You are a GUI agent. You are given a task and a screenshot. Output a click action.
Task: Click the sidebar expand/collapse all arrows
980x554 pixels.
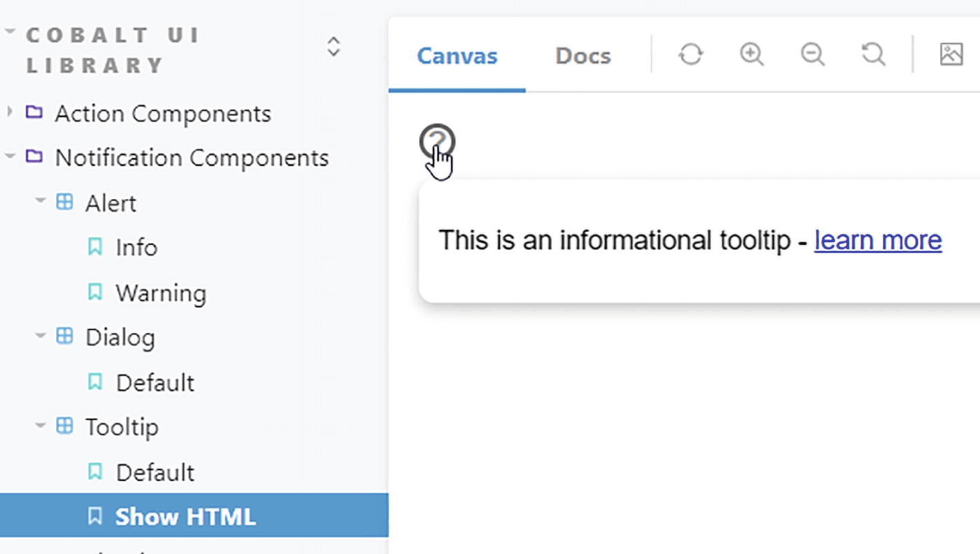[333, 47]
